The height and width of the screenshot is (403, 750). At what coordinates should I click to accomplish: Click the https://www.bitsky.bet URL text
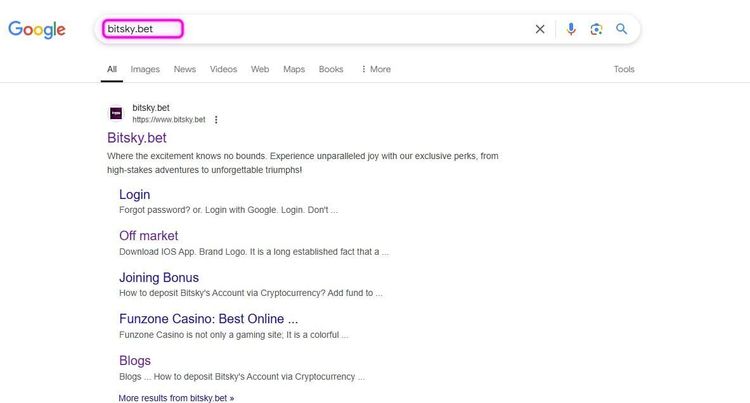[169, 120]
